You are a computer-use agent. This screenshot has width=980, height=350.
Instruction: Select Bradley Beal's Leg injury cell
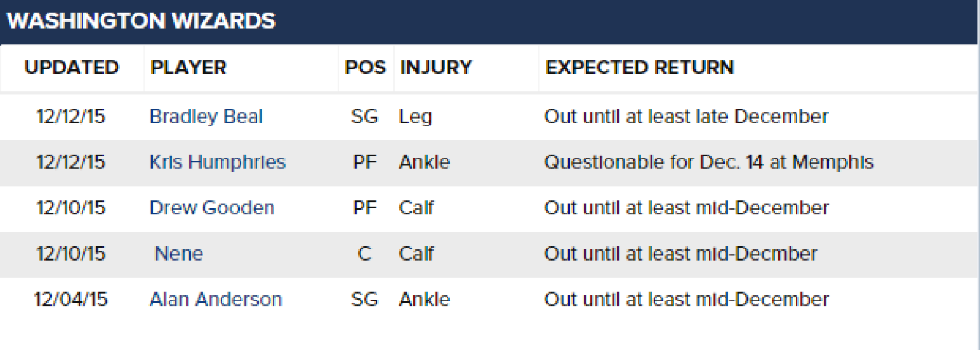tap(416, 117)
